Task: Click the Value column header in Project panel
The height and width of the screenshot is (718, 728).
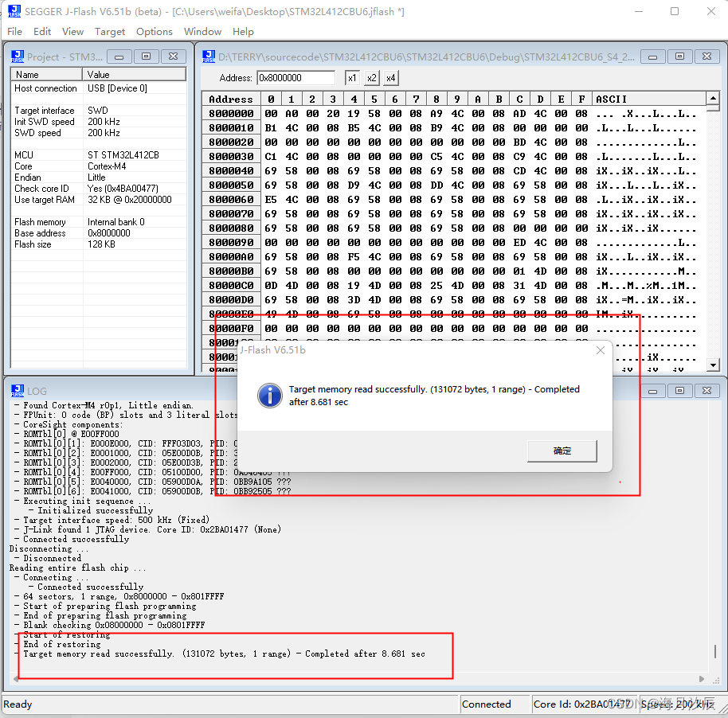Action: tap(135, 74)
